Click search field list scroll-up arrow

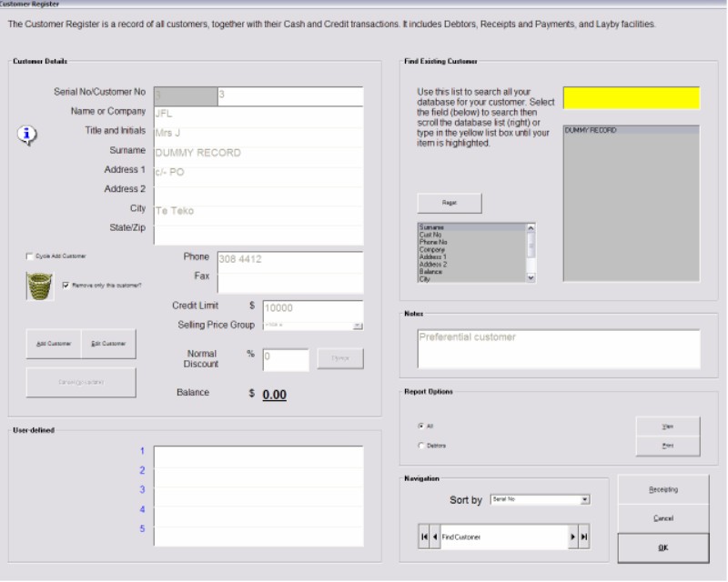(x=532, y=227)
